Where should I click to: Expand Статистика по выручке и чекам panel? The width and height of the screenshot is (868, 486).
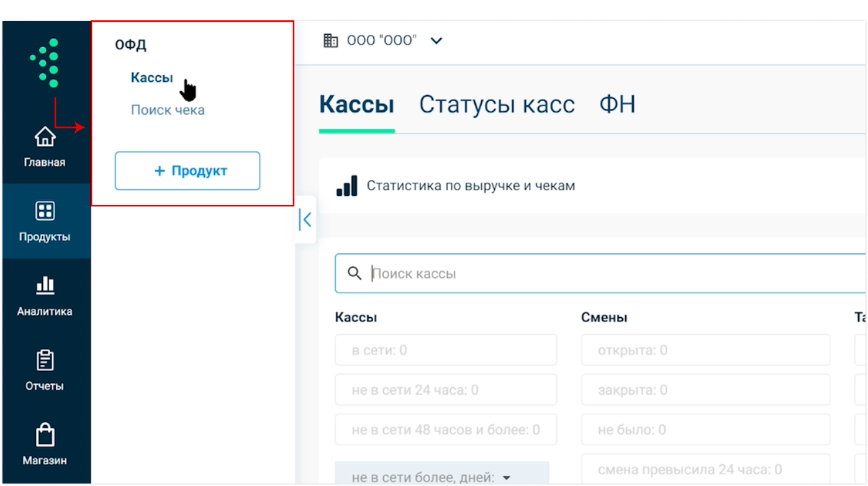pyautogui.click(x=471, y=186)
